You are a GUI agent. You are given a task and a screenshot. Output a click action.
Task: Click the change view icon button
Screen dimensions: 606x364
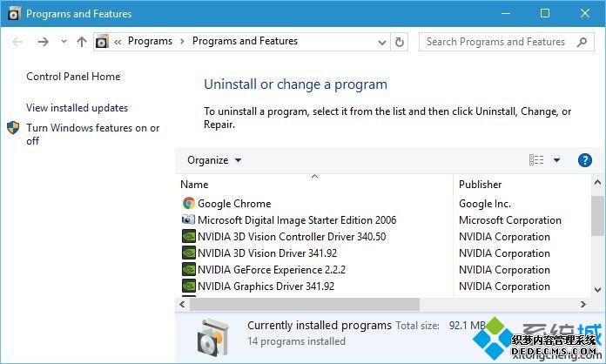[x=536, y=159]
